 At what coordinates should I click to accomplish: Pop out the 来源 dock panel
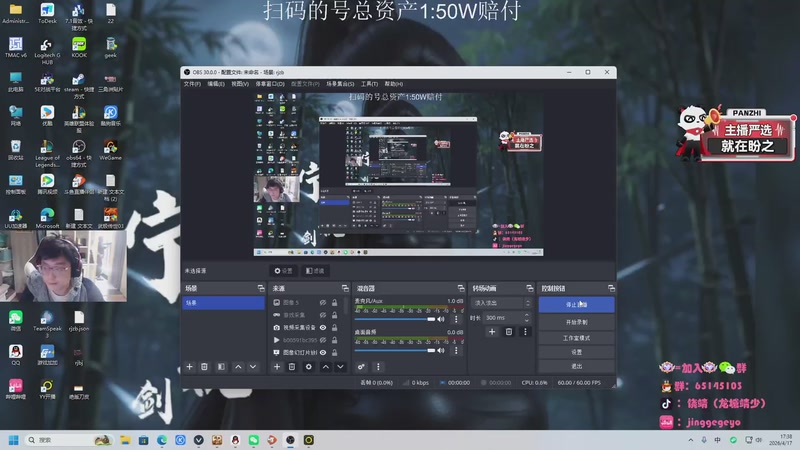[x=345, y=288]
